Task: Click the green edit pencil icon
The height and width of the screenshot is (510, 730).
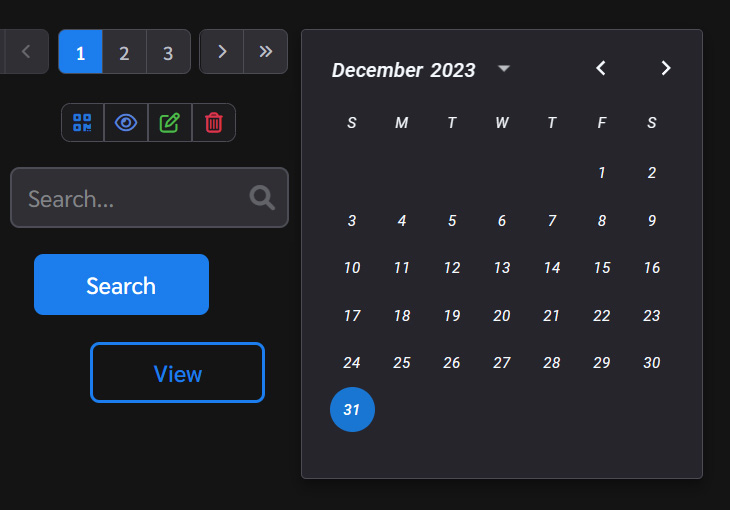Action: (x=170, y=123)
